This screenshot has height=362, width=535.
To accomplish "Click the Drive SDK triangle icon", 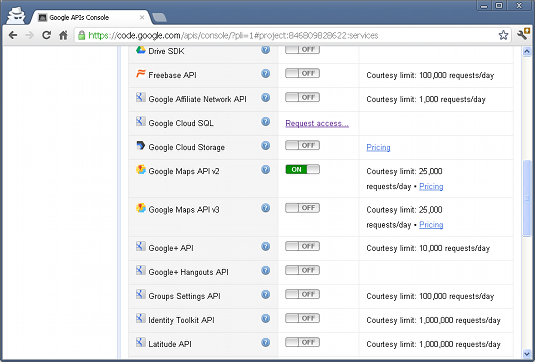I will (x=141, y=50).
